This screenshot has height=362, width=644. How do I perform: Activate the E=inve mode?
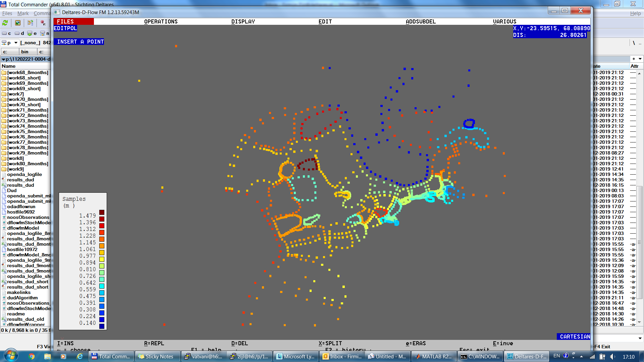click(x=503, y=343)
